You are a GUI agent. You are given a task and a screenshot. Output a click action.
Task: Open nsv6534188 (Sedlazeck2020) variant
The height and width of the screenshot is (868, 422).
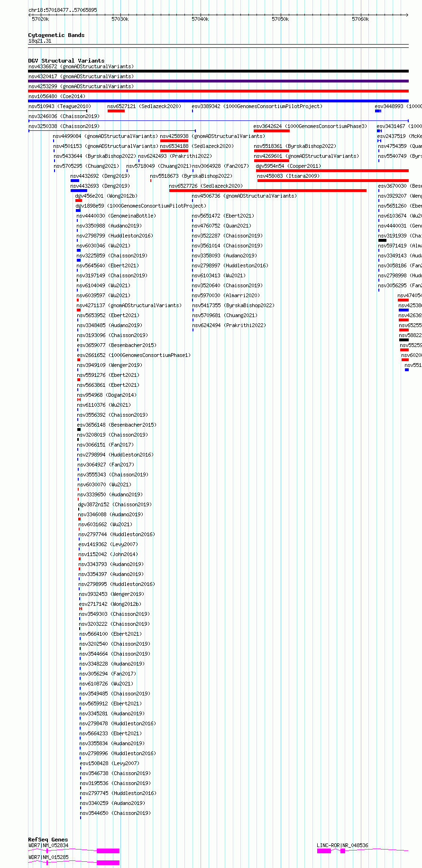click(x=197, y=146)
